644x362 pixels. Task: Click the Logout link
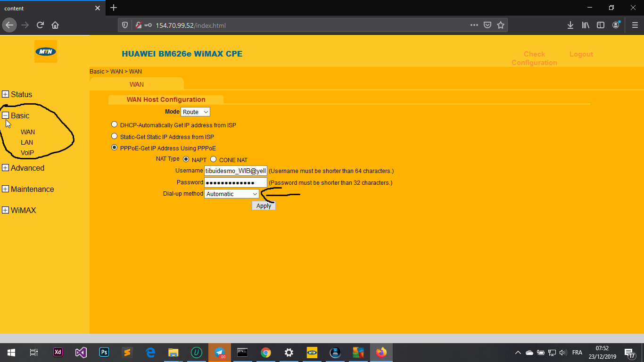tap(581, 54)
